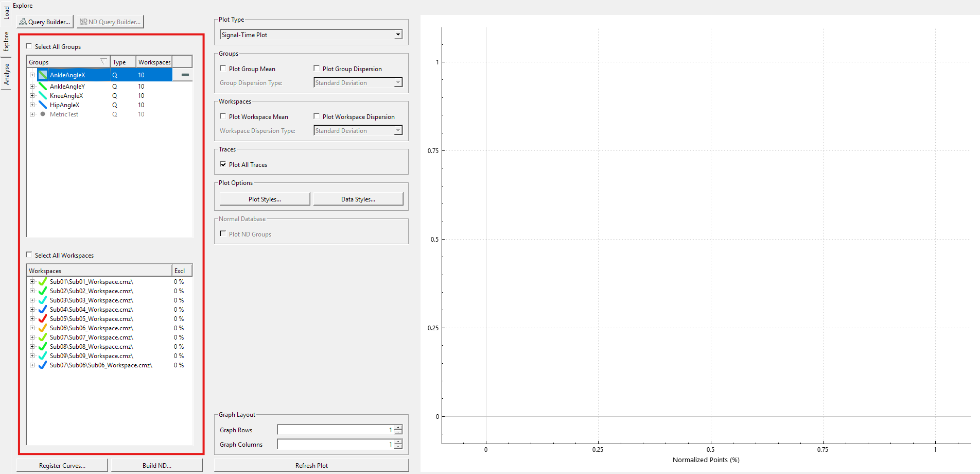Open the Query Builder dialog
The image size is (980, 474).
(x=45, y=22)
